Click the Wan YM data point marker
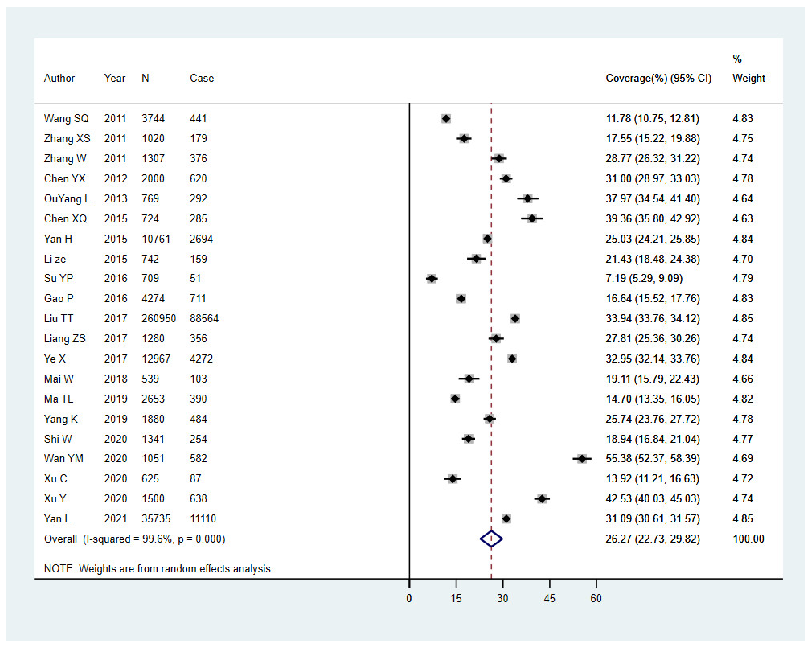Viewport: 812px width, 647px height. [x=582, y=459]
